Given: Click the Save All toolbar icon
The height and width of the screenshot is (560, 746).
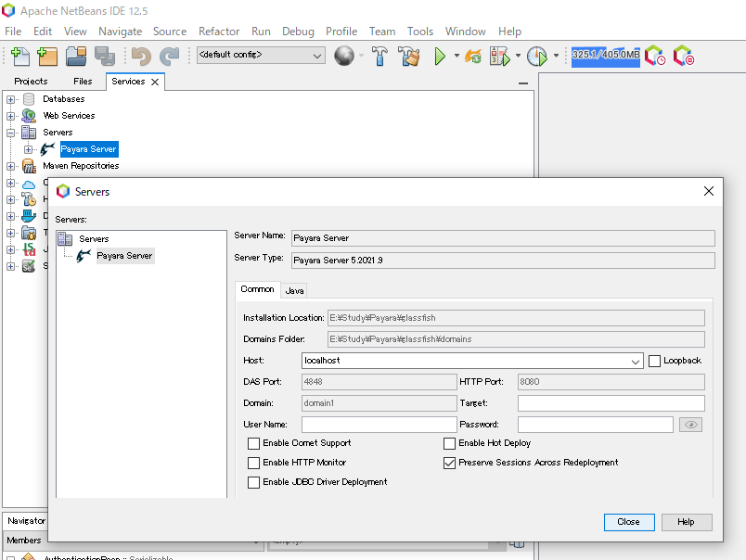Looking at the screenshot, I should click(105, 57).
